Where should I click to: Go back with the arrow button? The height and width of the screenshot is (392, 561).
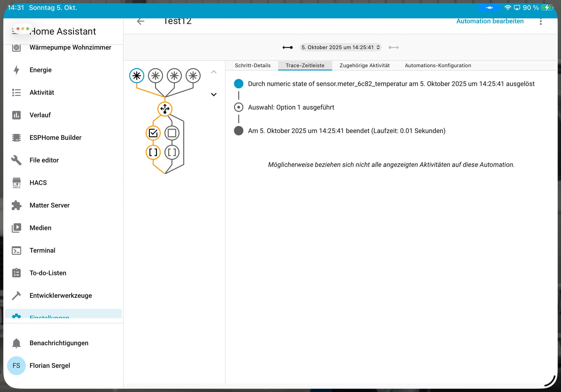coord(141,21)
